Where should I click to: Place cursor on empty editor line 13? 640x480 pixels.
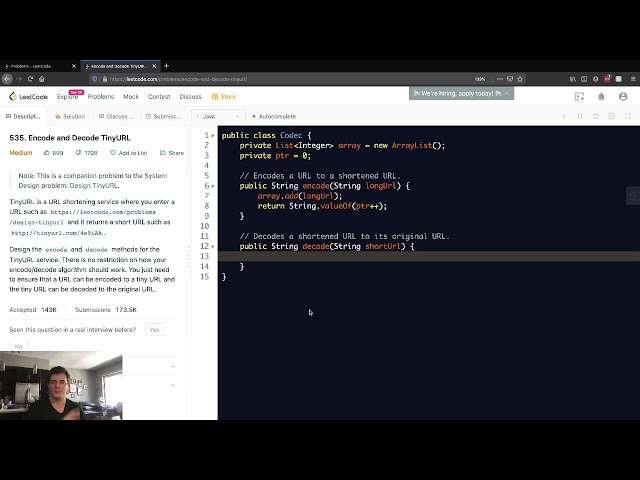(429, 256)
